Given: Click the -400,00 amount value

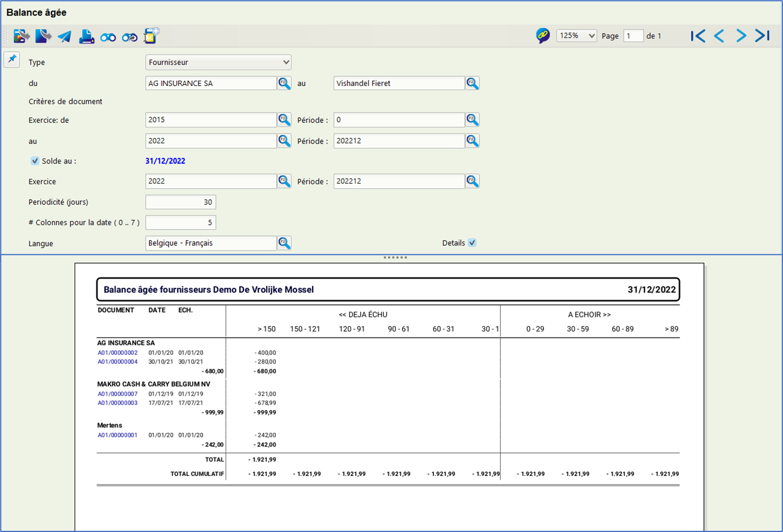Looking at the screenshot, I should (x=265, y=353).
